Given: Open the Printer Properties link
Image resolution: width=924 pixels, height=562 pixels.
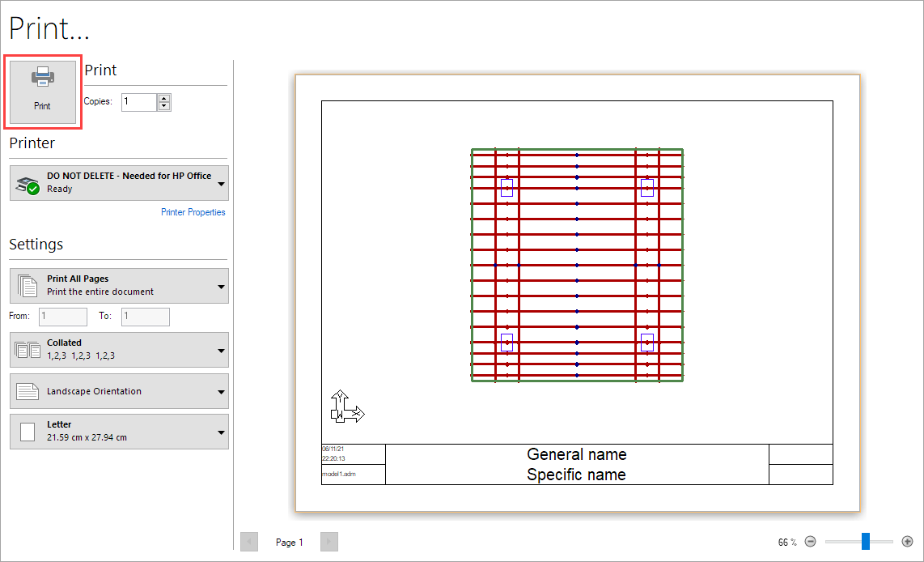Looking at the screenshot, I should (x=193, y=212).
